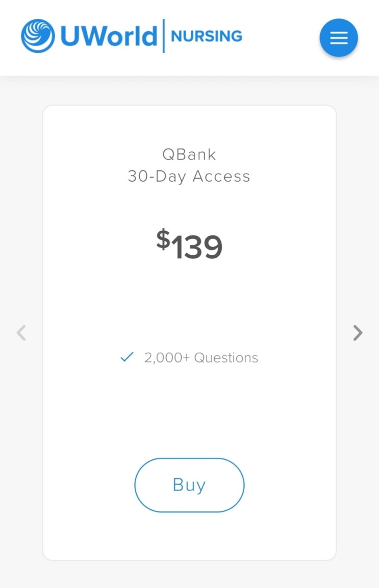Click the 30-Day Access subtitle
The height and width of the screenshot is (588, 379).
point(189,177)
